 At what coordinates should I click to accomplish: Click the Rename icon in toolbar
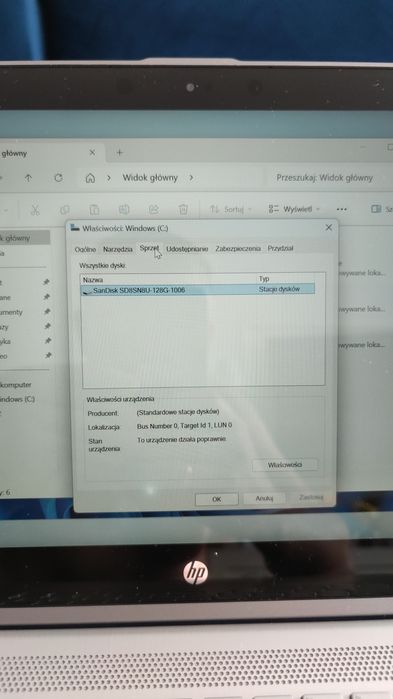(123, 209)
